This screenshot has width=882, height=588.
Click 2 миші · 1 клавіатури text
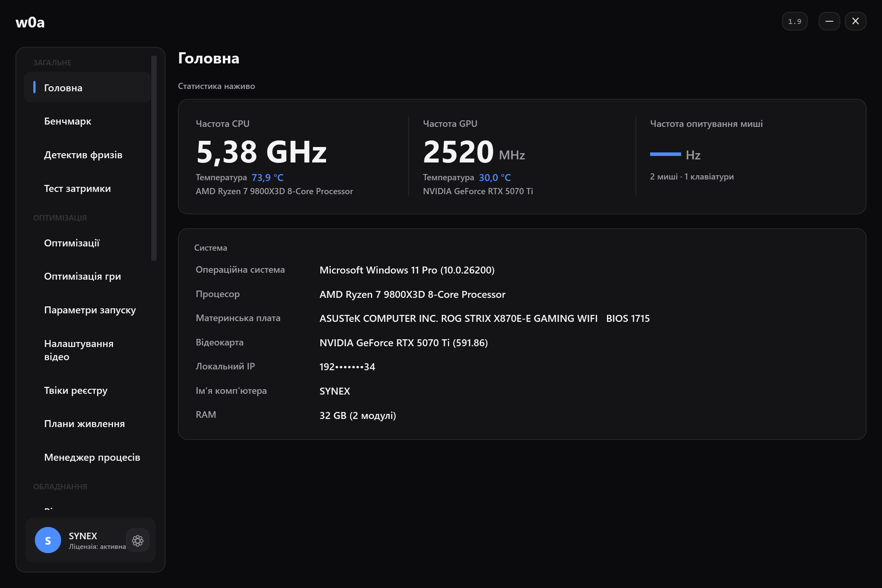pos(692,176)
